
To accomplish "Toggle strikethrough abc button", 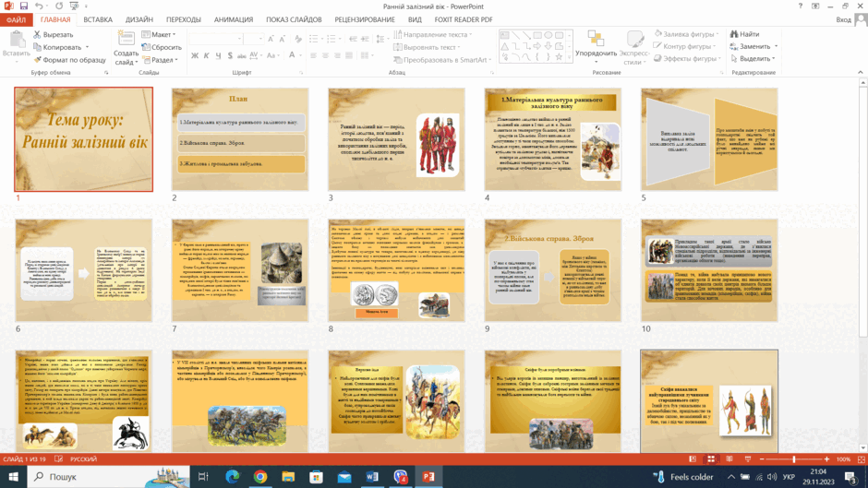I will coord(241,55).
